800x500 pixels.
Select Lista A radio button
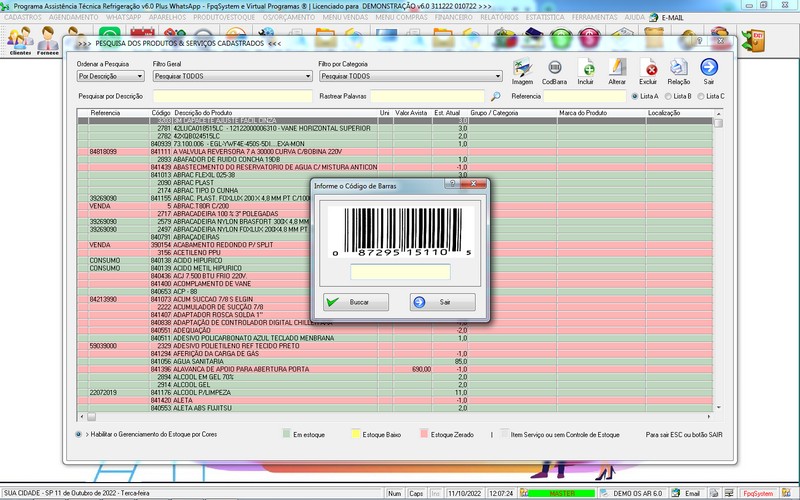pyautogui.click(x=635, y=96)
